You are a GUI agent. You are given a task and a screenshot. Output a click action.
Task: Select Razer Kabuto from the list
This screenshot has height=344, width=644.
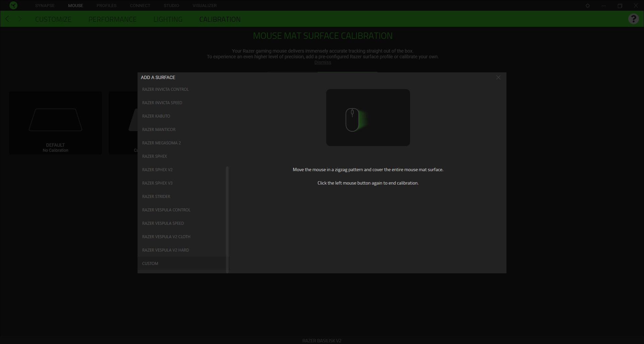(183, 116)
